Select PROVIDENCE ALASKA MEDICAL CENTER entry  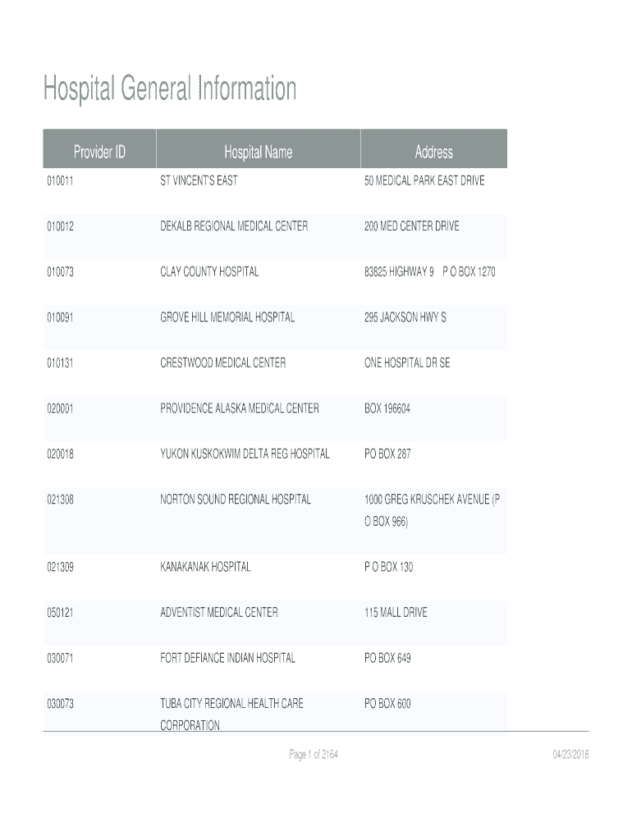tap(240, 408)
